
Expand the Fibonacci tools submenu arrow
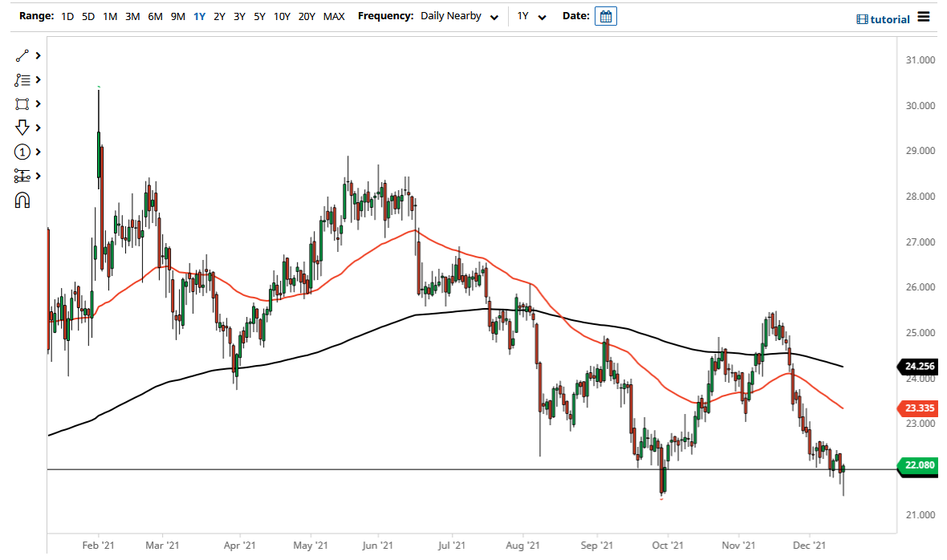click(38, 79)
